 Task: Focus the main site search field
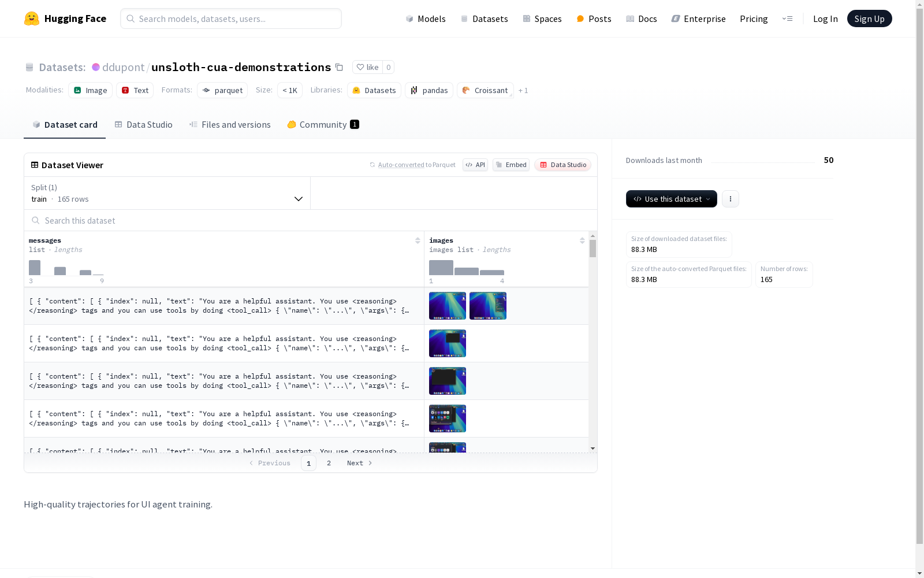click(x=231, y=18)
